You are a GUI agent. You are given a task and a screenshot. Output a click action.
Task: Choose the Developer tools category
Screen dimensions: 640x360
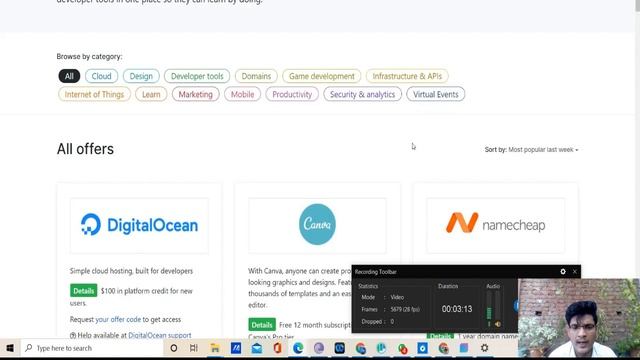pyautogui.click(x=197, y=76)
